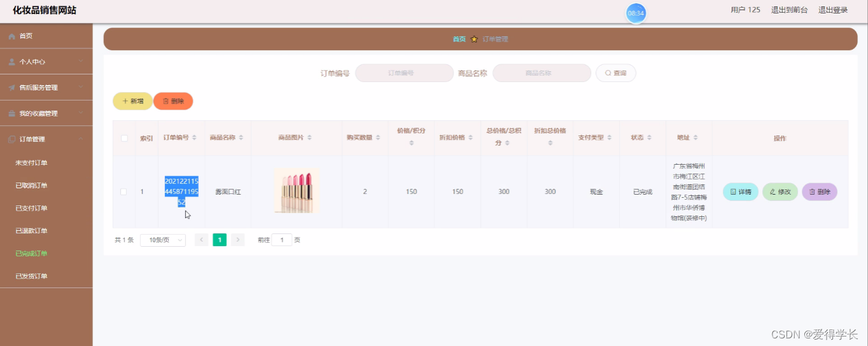Sort by 状态 column arrows
This screenshot has height=346, width=868.
point(650,138)
